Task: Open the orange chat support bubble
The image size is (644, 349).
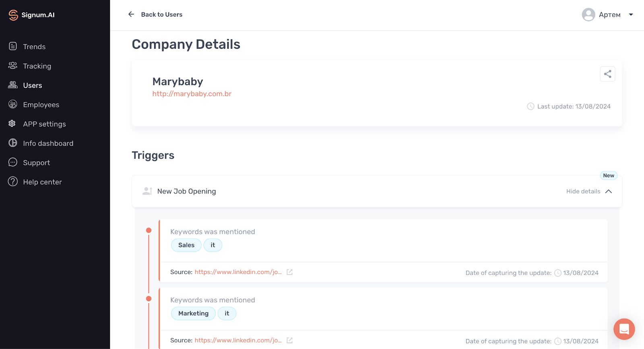Action: 624,329
